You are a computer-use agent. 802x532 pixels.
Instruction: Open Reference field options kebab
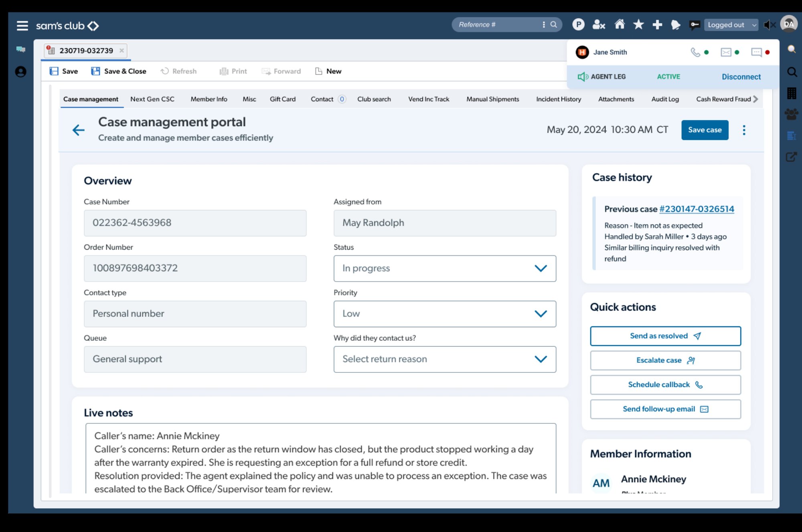tap(544, 24)
